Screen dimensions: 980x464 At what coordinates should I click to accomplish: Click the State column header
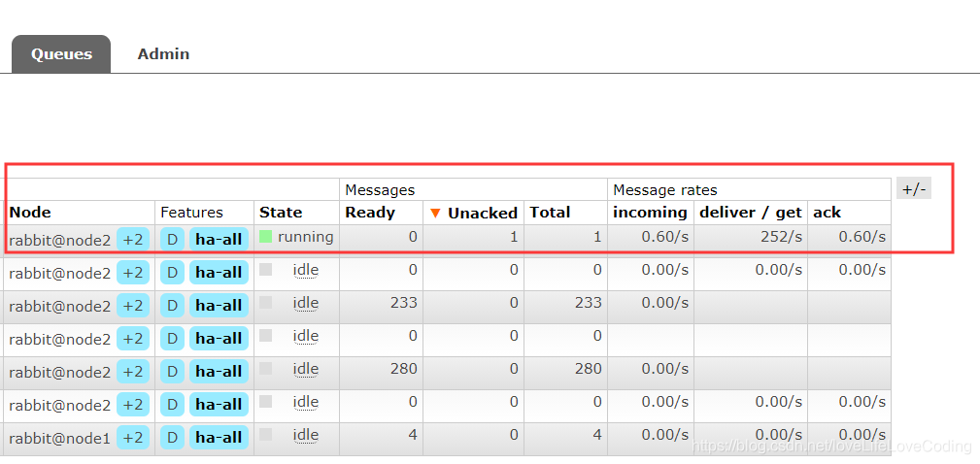click(x=281, y=213)
